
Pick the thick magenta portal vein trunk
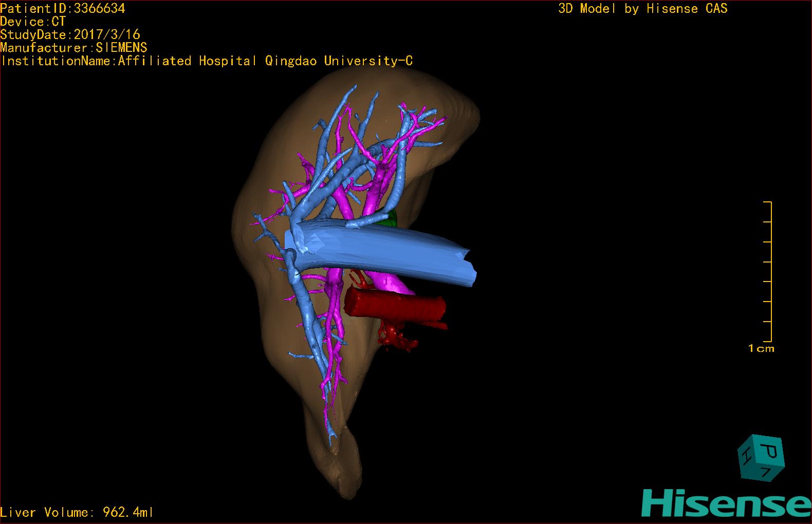click(x=390, y=283)
